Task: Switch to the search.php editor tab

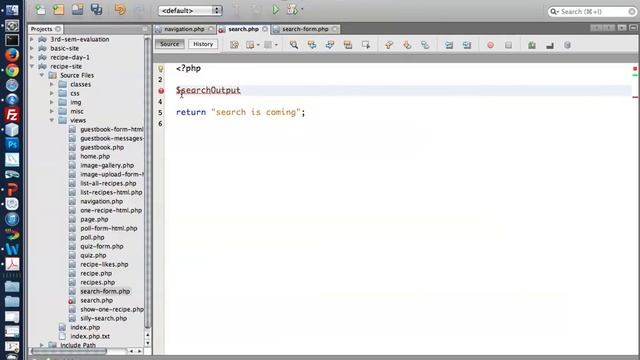Action: (243, 29)
